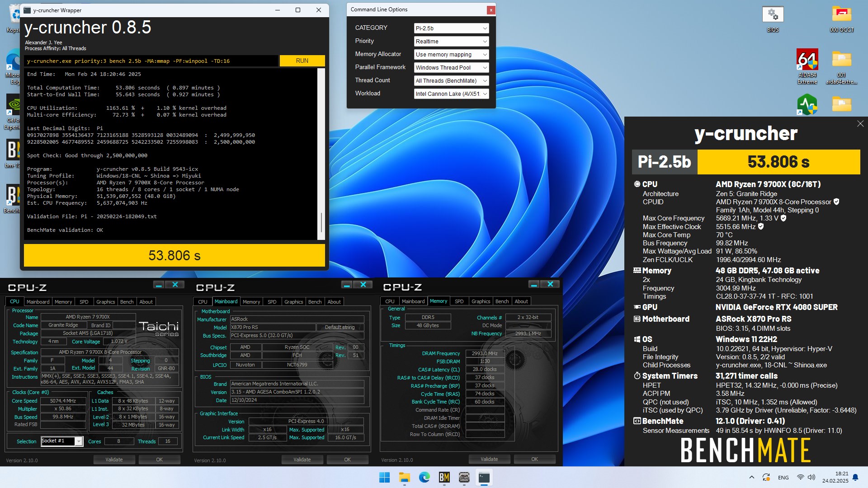This screenshot has height=488, width=868.
Task: Open the ENG language indicator
Action: pos(783,478)
